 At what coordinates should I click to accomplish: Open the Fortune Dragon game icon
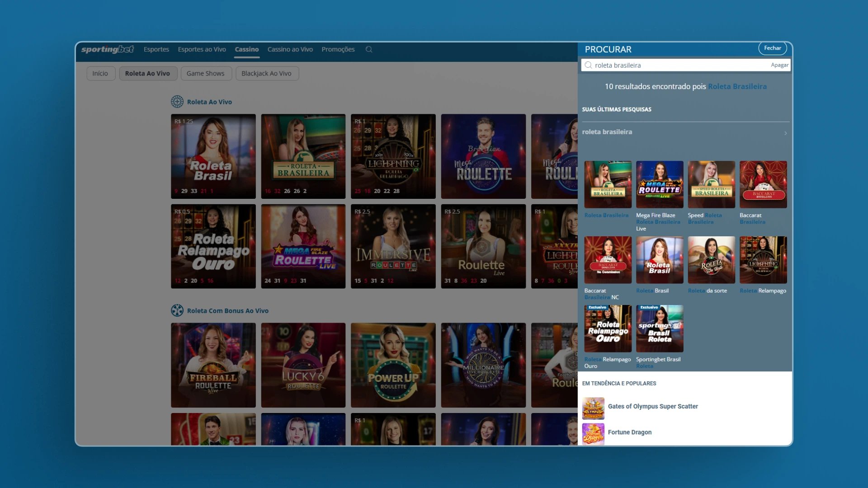coord(593,434)
